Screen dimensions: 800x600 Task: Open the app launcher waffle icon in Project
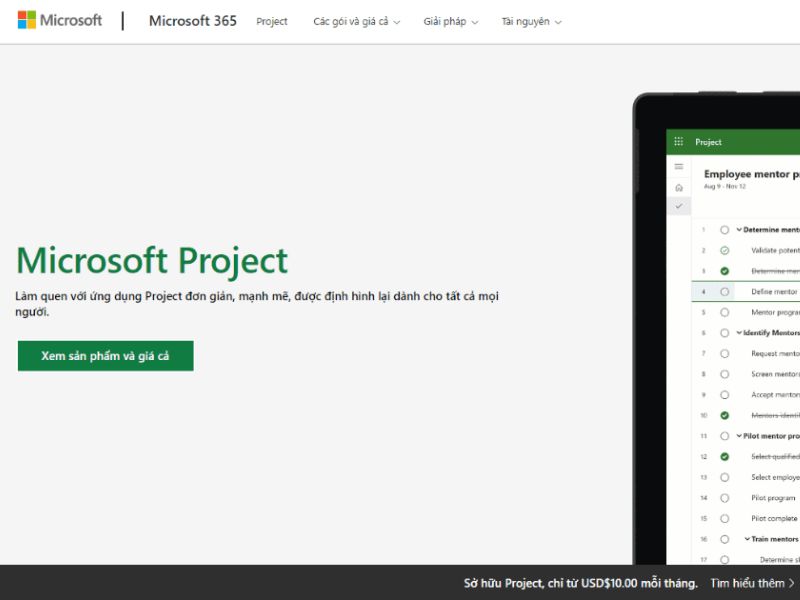tap(678, 142)
